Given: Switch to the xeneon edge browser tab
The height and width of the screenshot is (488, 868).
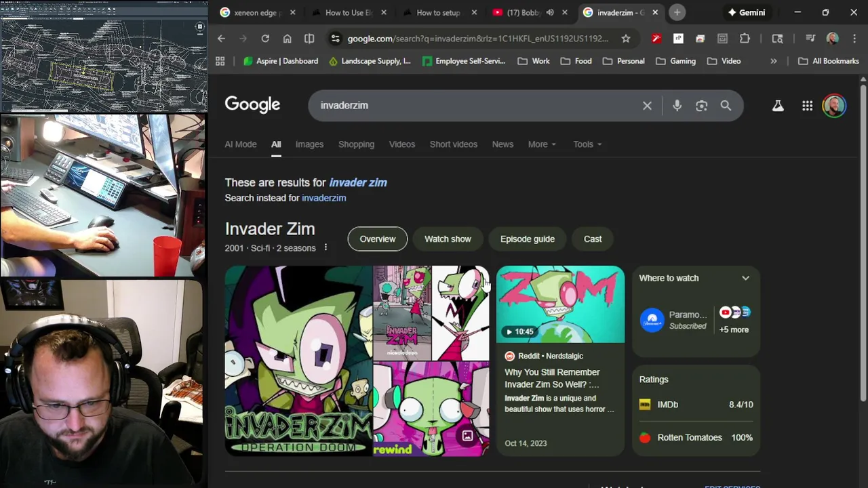Looking at the screenshot, I should [258, 12].
